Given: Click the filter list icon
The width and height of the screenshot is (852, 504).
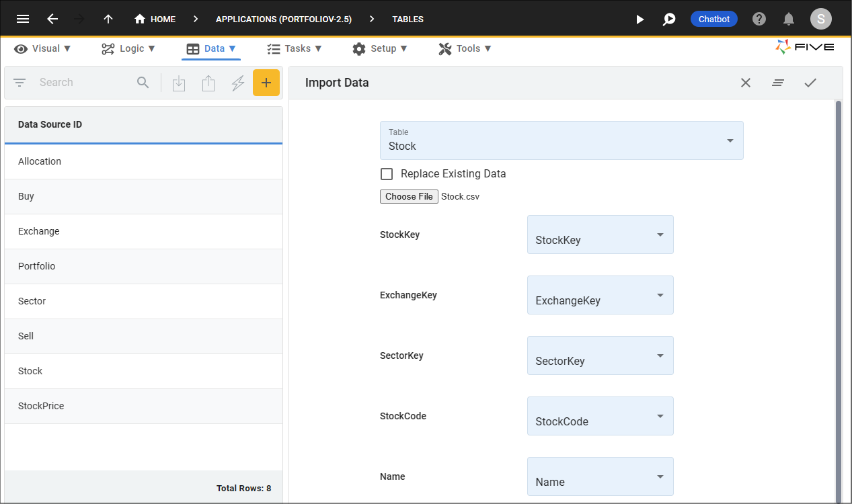Looking at the screenshot, I should 20,83.
